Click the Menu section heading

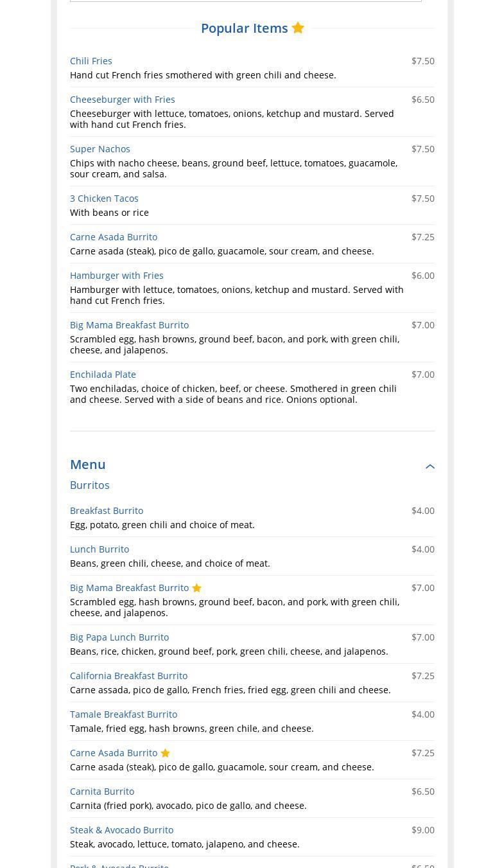pos(88,465)
